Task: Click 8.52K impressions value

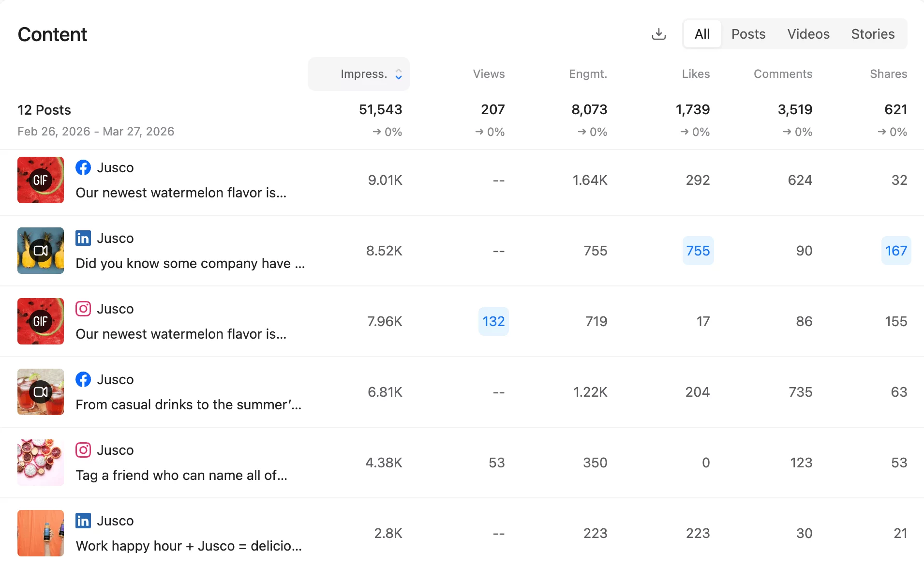Action: coord(384,251)
